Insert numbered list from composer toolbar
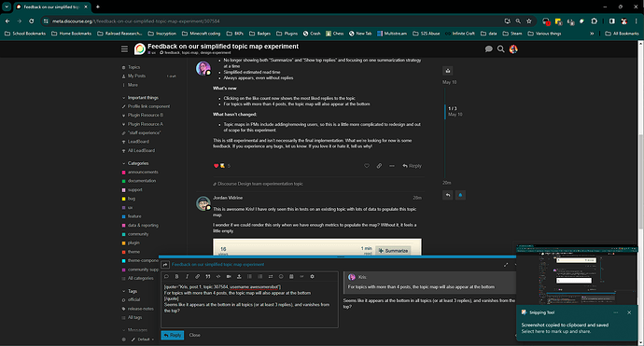 click(260, 277)
